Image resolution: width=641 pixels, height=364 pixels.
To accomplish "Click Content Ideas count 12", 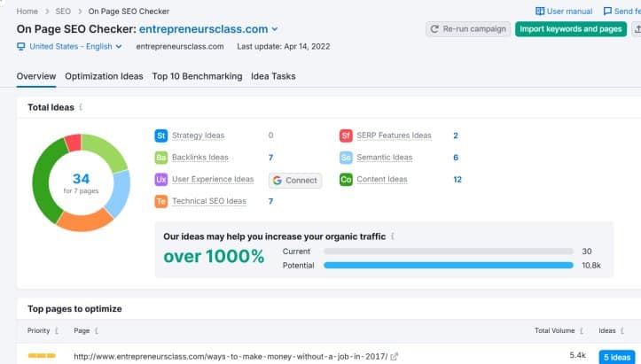I will click(x=457, y=180).
